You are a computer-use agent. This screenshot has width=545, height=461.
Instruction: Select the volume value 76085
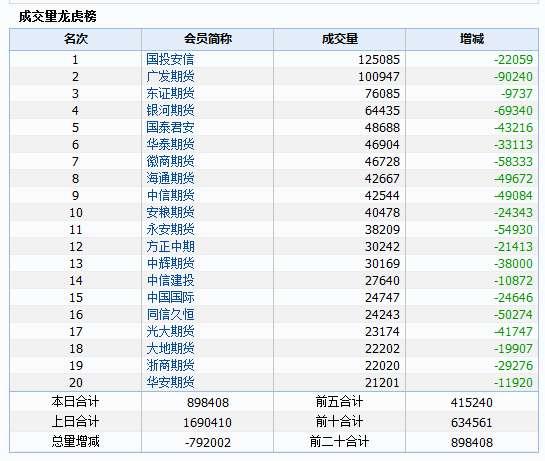point(382,94)
